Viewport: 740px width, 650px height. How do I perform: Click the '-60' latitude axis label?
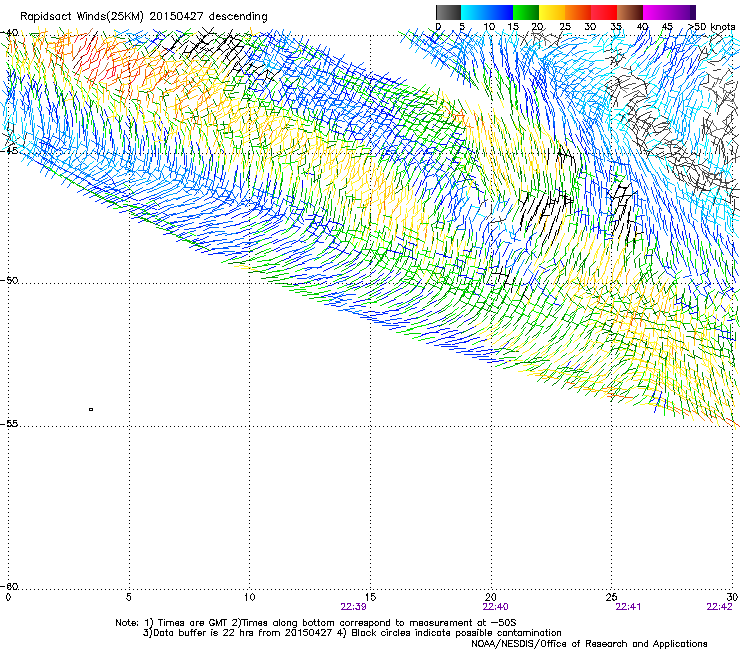coord(10,586)
